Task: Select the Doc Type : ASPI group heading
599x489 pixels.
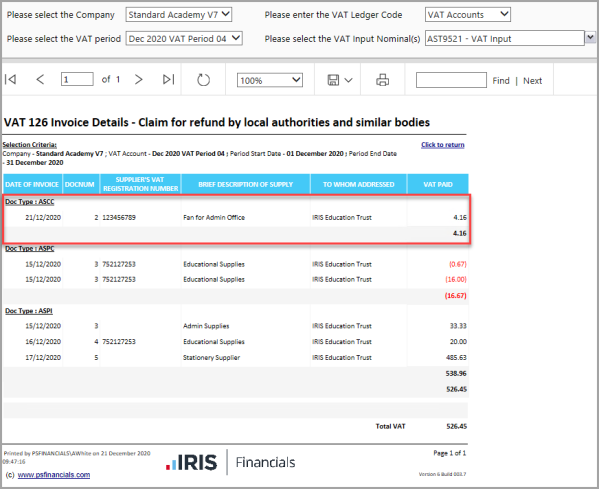Action: point(29,311)
